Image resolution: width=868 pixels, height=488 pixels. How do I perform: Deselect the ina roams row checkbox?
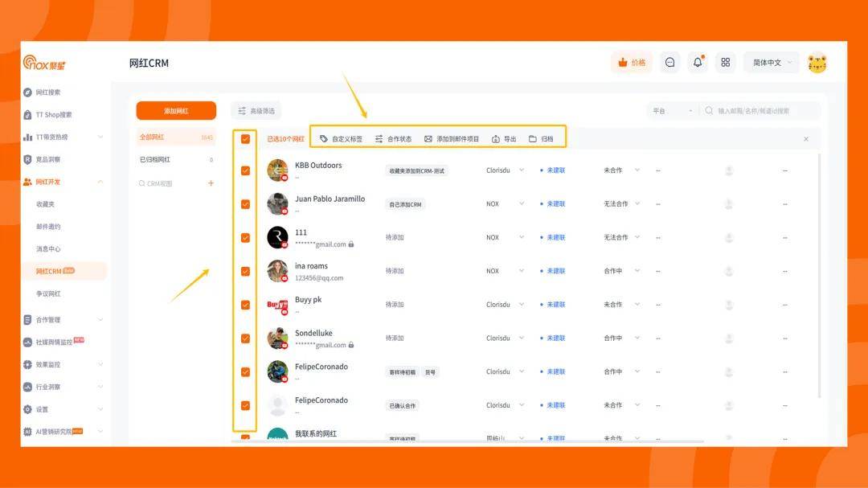(x=245, y=271)
